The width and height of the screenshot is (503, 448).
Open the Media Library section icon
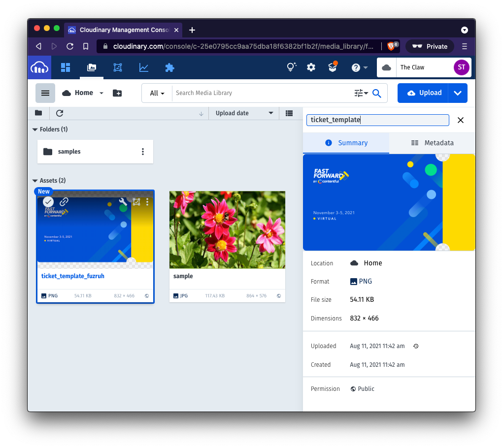pos(91,67)
